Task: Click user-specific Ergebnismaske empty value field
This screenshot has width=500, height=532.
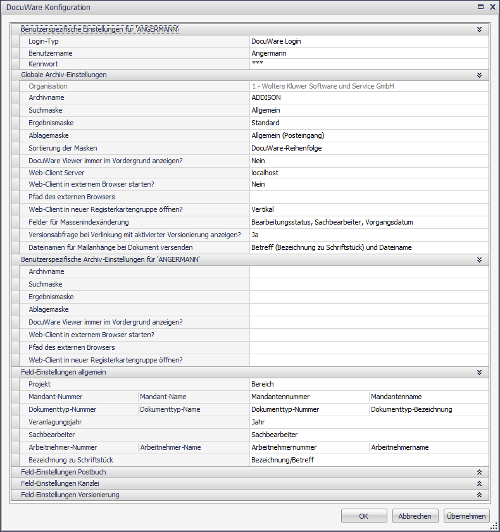Action: 369,297
